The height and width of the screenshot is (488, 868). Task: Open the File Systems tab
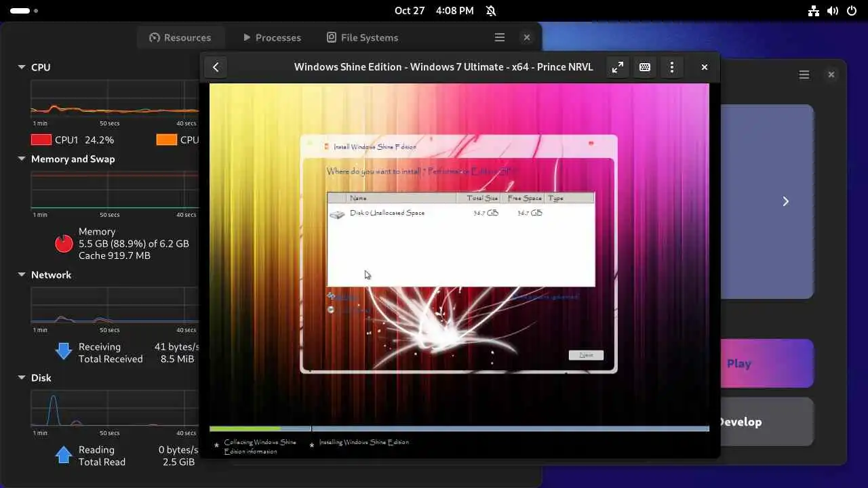(362, 37)
